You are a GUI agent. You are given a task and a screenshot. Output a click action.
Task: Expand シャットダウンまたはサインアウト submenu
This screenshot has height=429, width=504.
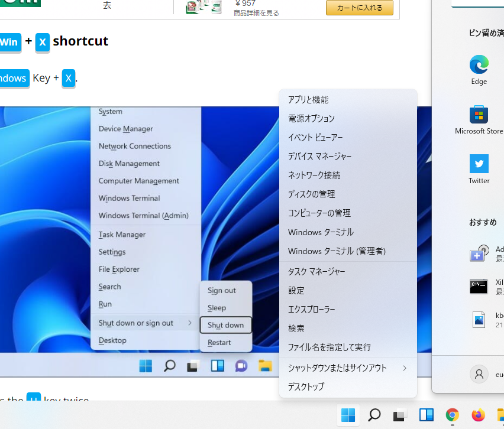[x=347, y=368]
